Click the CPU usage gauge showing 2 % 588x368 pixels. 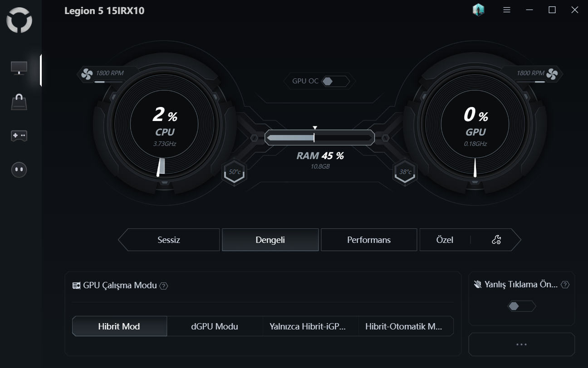point(164,124)
